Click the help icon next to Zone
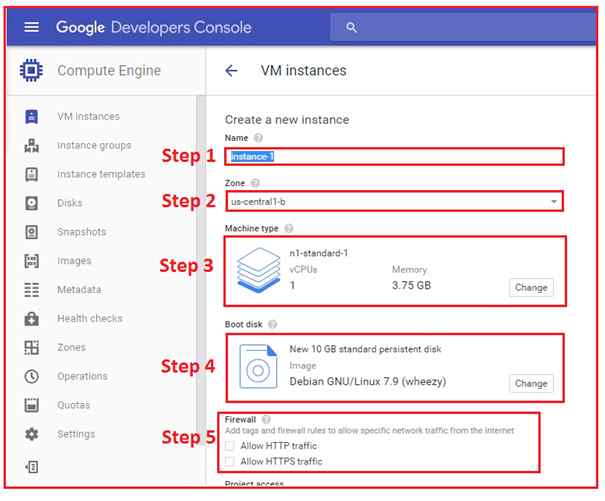Screen dimensions: 605x501 click(x=255, y=183)
